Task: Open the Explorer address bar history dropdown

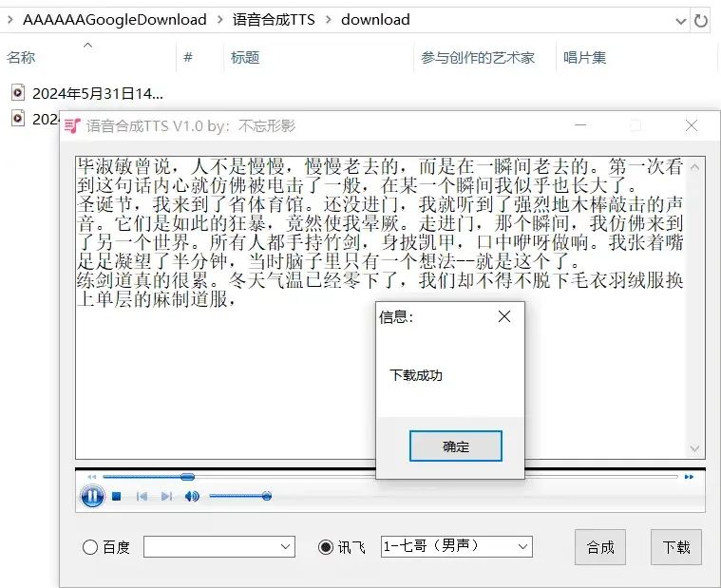Action: click(x=681, y=21)
